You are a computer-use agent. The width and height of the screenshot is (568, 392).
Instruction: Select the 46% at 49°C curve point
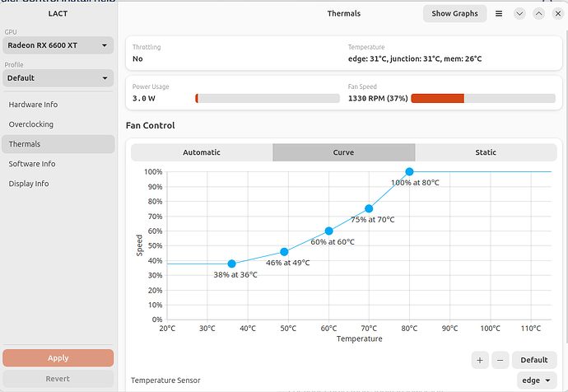pyautogui.click(x=284, y=252)
